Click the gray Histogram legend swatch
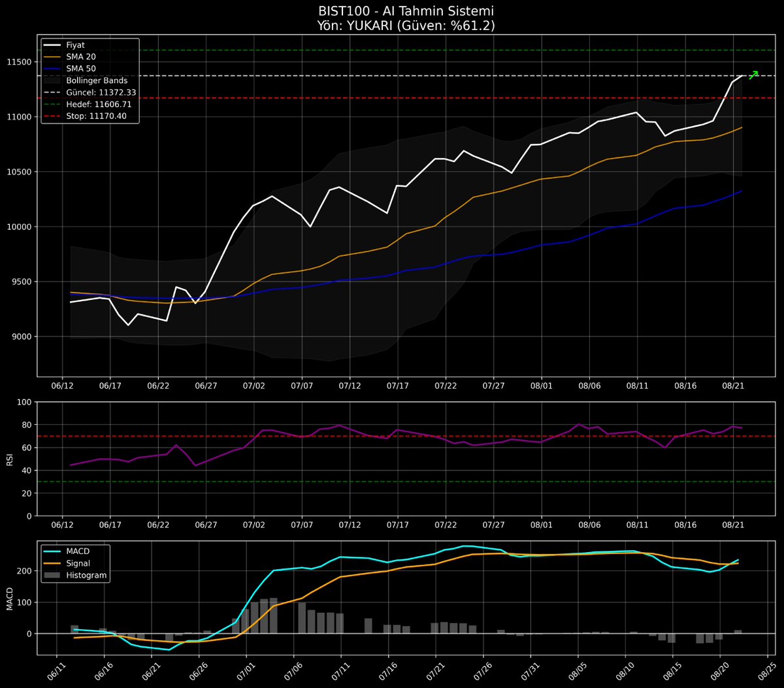 click(52, 575)
